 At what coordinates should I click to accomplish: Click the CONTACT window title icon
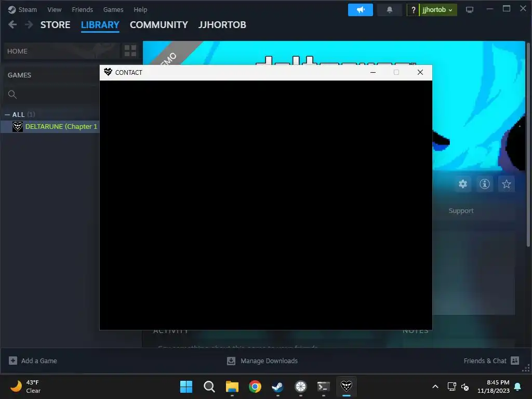click(x=108, y=72)
